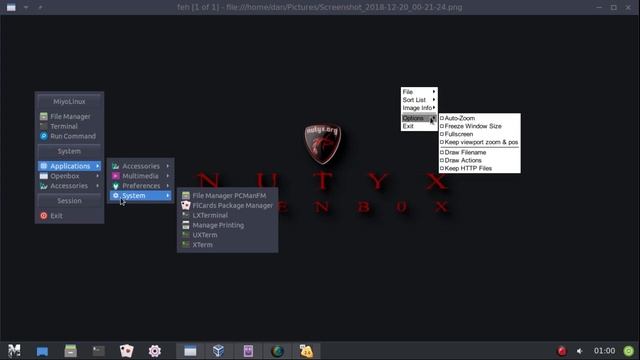Launch the file manager from taskbar
The width and height of the screenshot is (640, 360).
(70, 351)
